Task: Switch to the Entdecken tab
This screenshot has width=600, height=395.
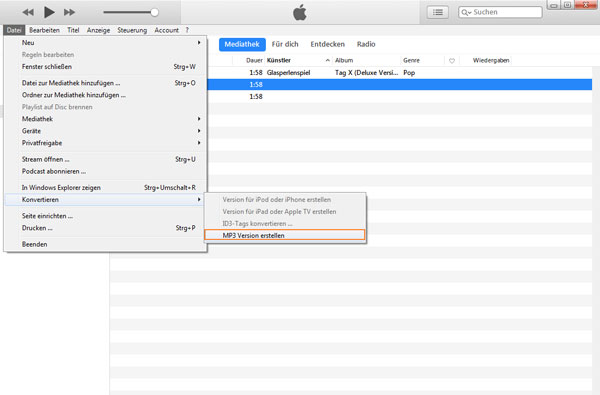Action: click(x=328, y=44)
